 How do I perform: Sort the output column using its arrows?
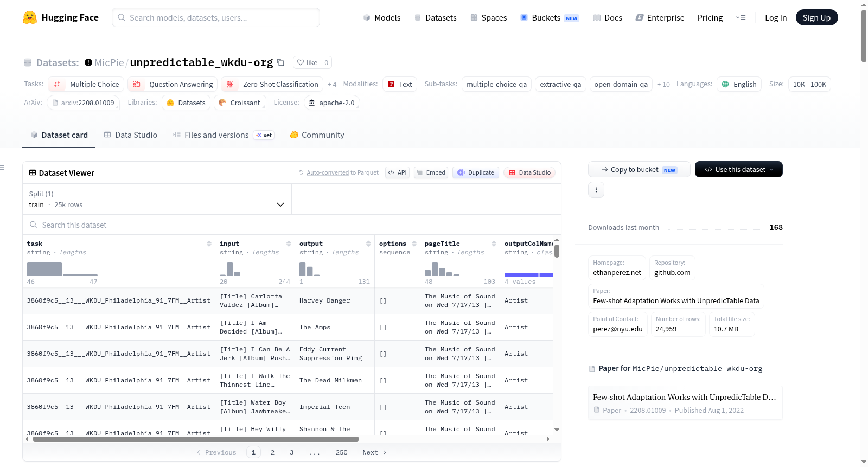368,244
